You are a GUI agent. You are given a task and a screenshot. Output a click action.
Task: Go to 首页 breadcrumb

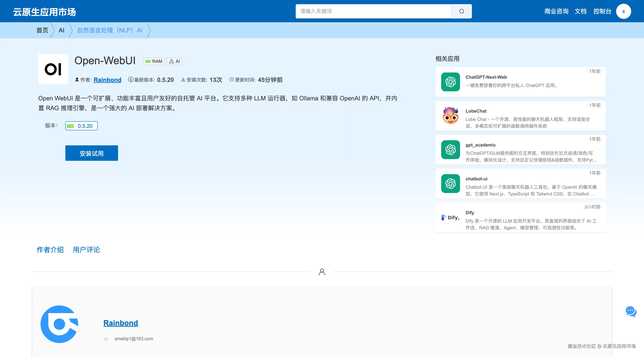42,30
